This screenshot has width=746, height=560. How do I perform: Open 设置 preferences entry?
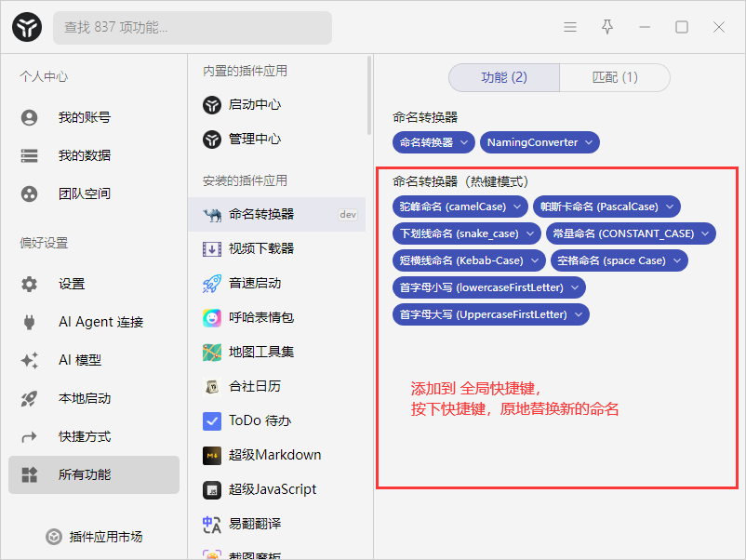(x=94, y=284)
